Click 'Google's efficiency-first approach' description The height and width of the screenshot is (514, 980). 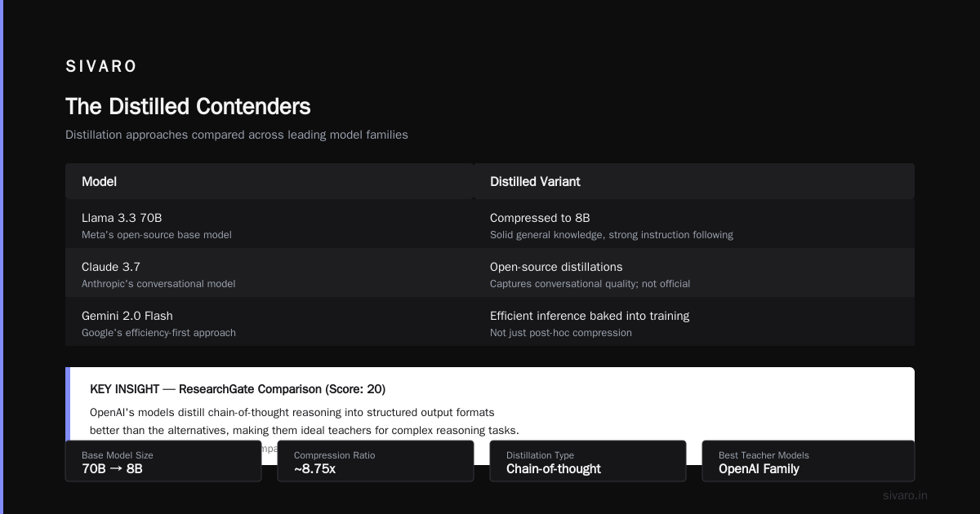(158, 333)
